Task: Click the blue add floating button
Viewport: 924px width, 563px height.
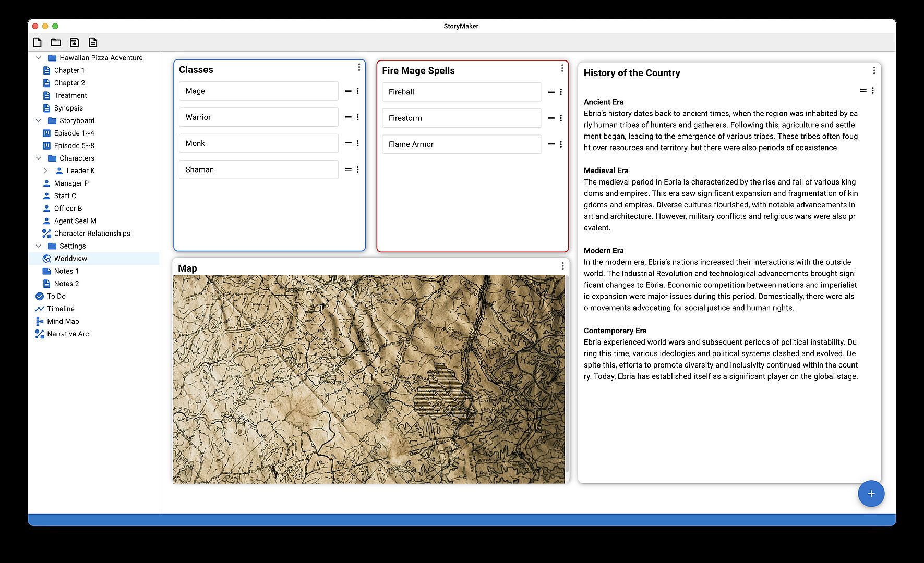Action: pos(871,494)
